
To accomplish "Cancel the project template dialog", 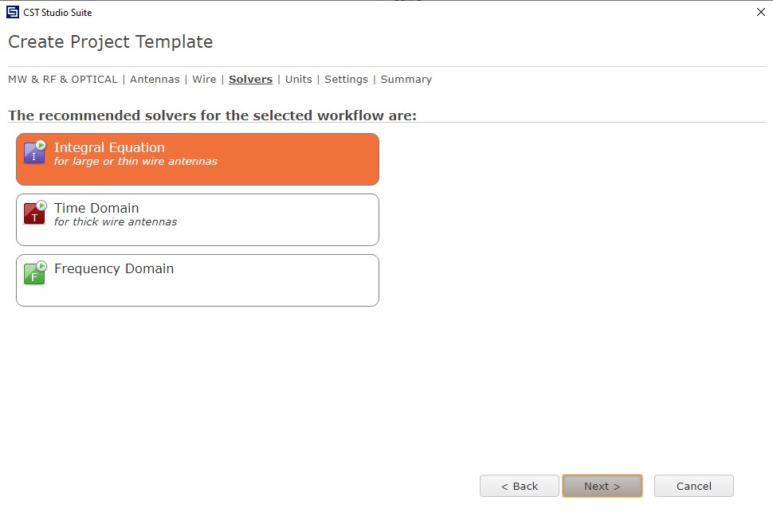I will click(x=694, y=486).
